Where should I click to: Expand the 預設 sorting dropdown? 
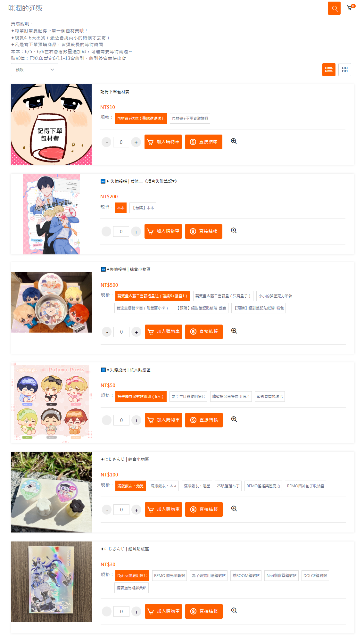[x=35, y=70]
